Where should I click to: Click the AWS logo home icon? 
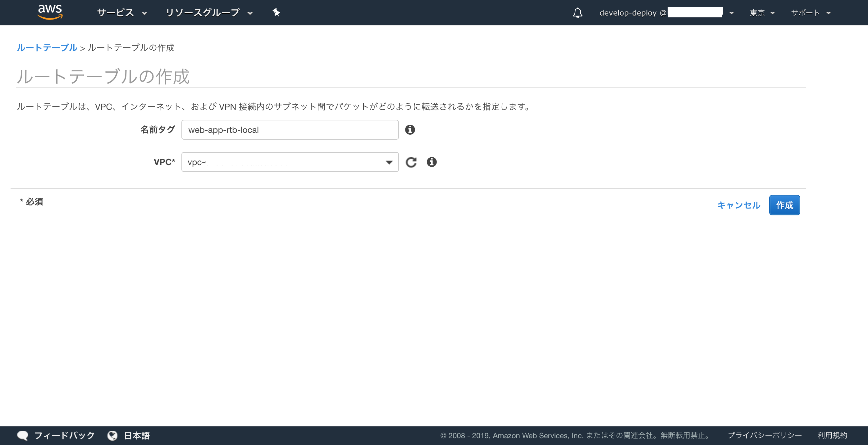[50, 12]
